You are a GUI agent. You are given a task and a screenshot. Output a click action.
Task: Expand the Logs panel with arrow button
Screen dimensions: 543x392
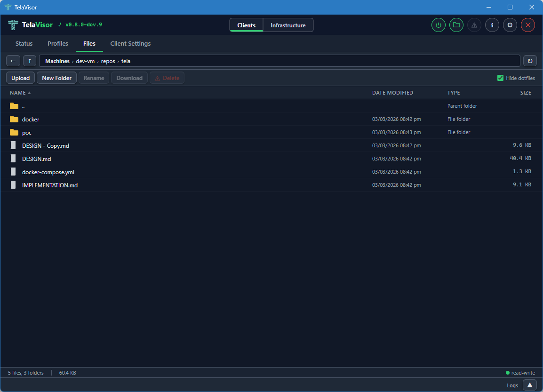529,385
